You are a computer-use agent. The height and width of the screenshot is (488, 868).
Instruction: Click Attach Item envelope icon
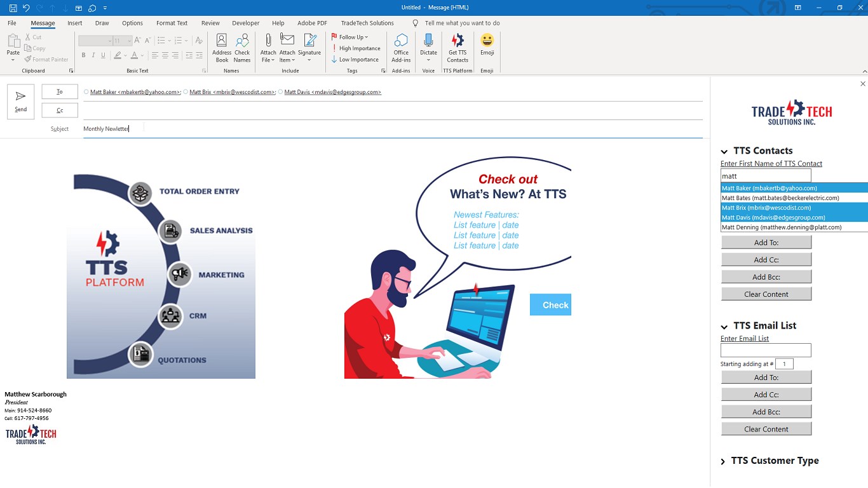pyautogui.click(x=287, y=48)
